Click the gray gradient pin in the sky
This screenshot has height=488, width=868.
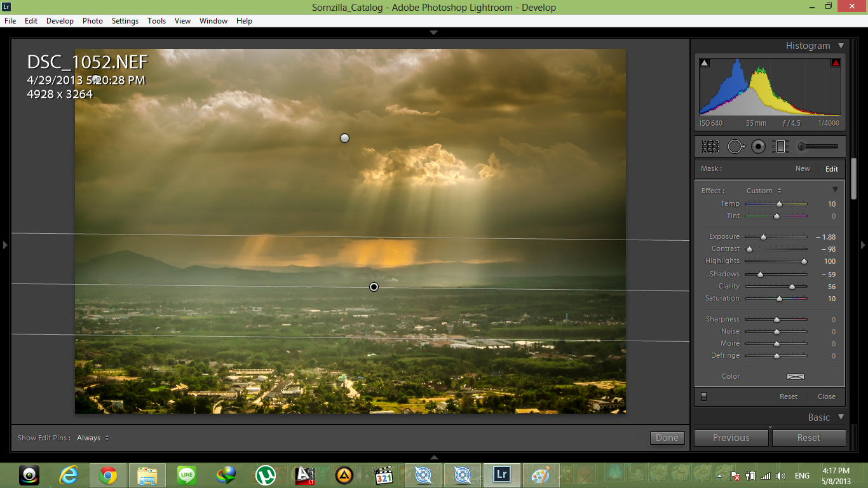pyautogui.click(x=344, y=138)
